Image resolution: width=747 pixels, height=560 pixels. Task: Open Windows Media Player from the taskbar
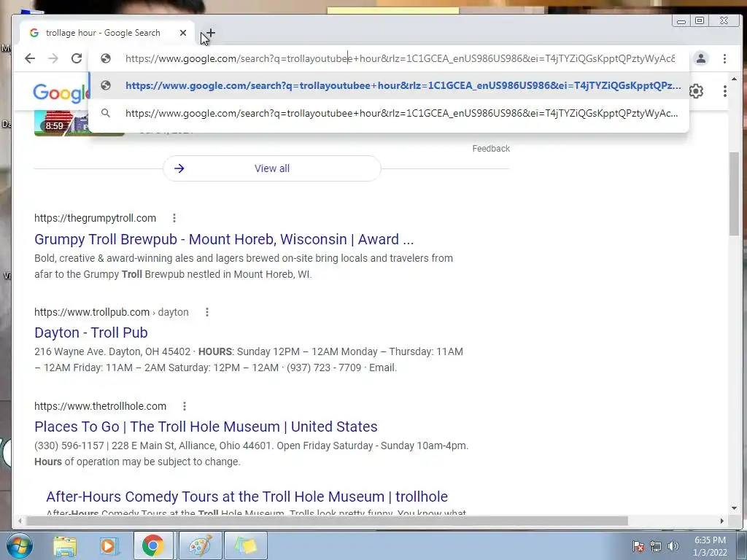pyautogui.click(x=108, y=545)
